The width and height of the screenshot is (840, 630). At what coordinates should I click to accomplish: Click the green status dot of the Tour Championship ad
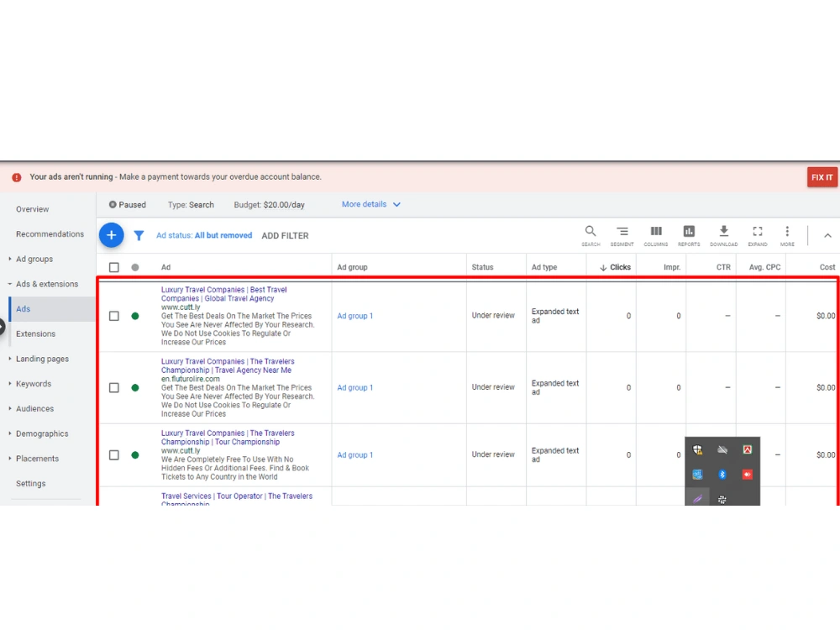(135, 454)
